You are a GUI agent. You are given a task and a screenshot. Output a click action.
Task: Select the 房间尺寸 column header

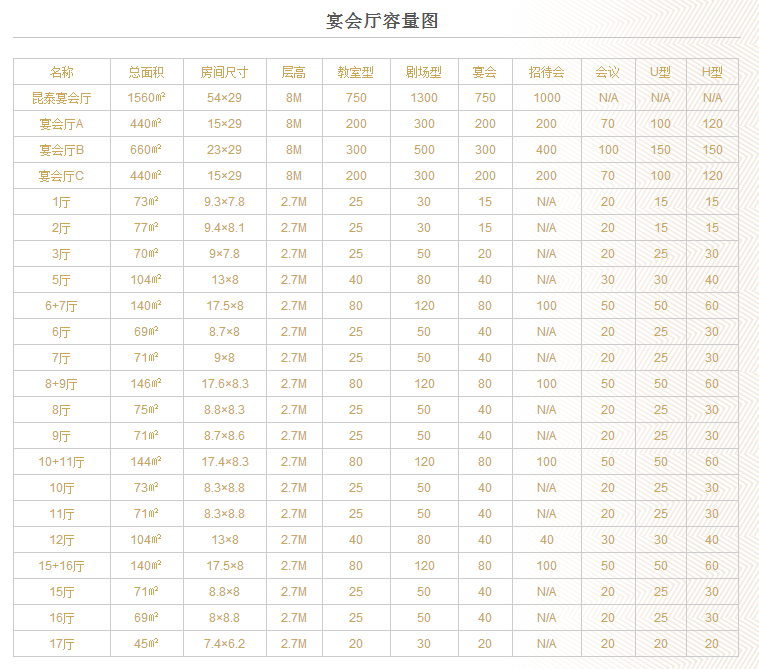click(224, 72)
